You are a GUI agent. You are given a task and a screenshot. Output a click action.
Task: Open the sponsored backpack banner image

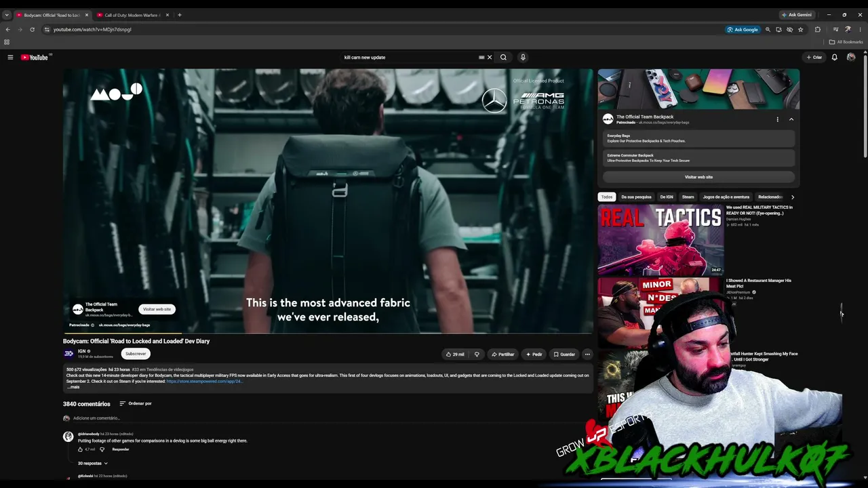pyautogui.click(x=698, y=89)
